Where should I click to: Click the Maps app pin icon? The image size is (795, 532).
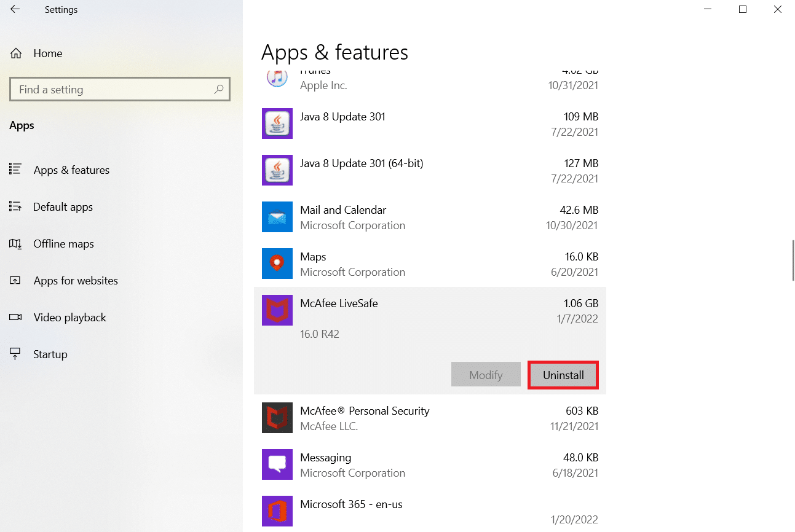point(277,264)
